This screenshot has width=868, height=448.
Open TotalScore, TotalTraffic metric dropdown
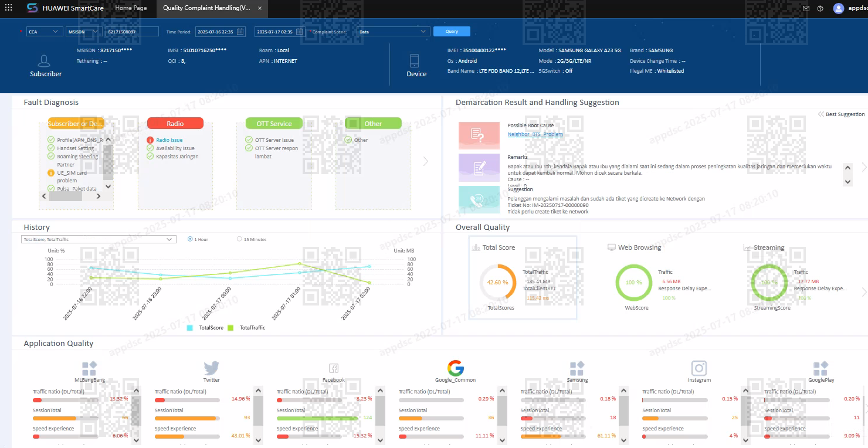point(99,239)
